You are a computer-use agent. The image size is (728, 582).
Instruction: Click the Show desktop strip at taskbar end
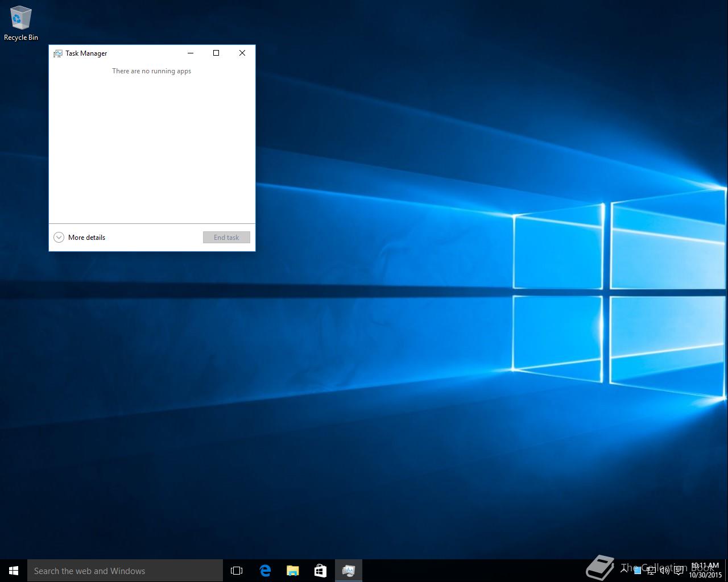point(726,571)
